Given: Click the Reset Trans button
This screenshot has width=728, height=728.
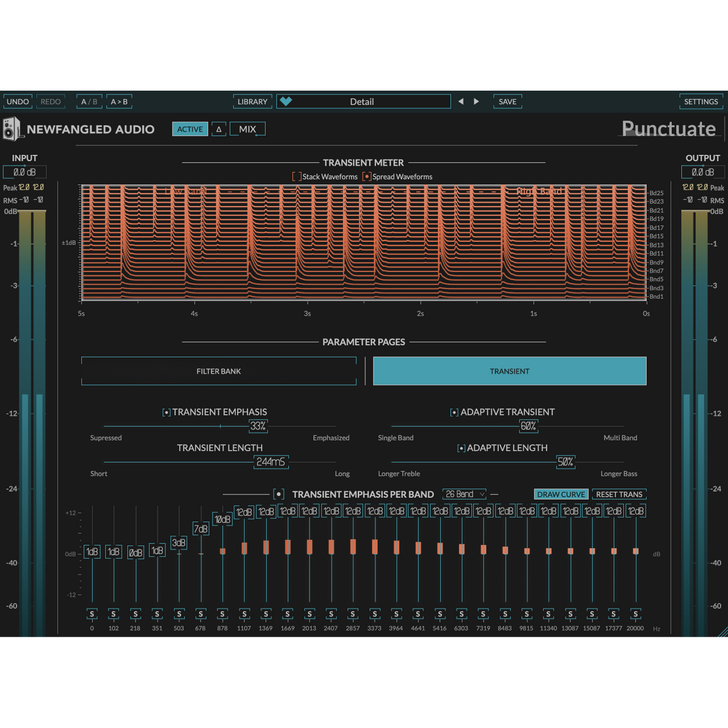Looking at the screenshot, I should click(619, 494).
